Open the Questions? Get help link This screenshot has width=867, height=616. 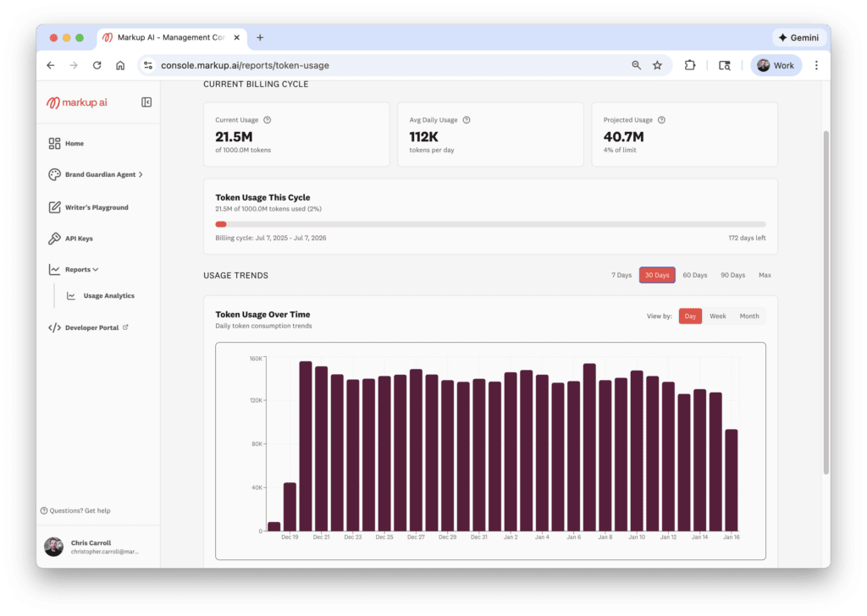76,510
